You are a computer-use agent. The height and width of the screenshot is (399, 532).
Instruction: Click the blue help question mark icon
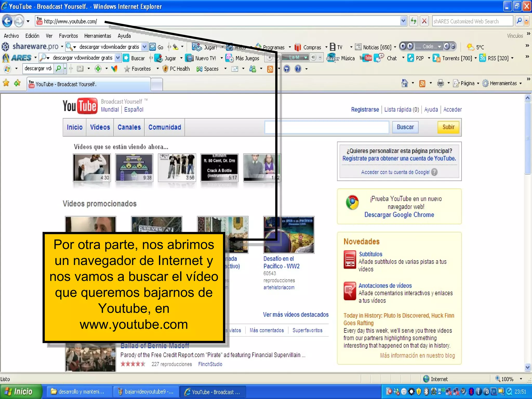click(x=298, y=69)
